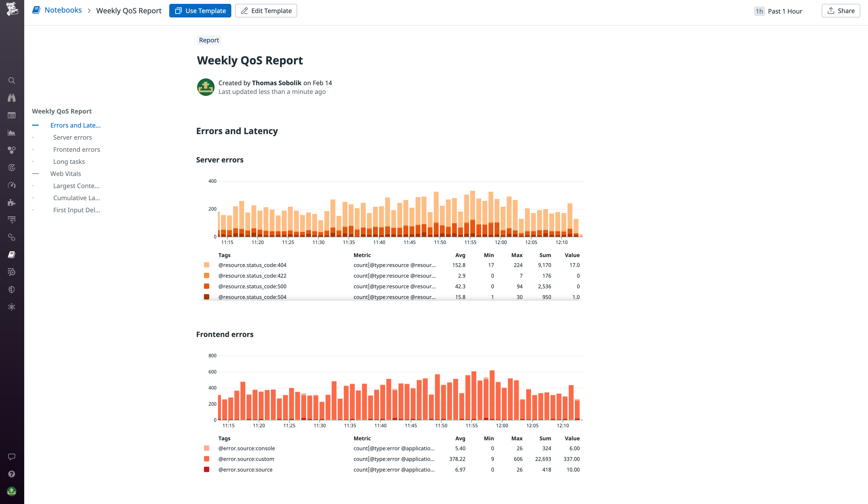Select the Monitors target icon in the sidebar
868x504 pixels.
pyautogui.click(x=12, y=168)
